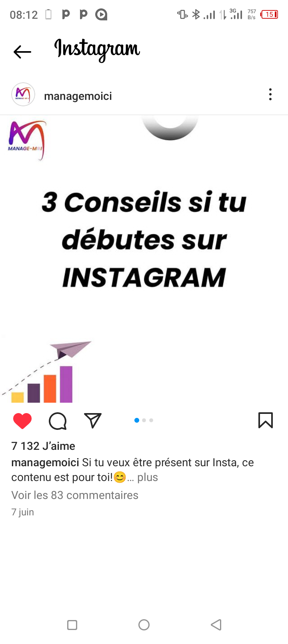This screenshot has width=288, height=644.
Task: Open managemoici profile picture avatar
Action: [23, 94]
